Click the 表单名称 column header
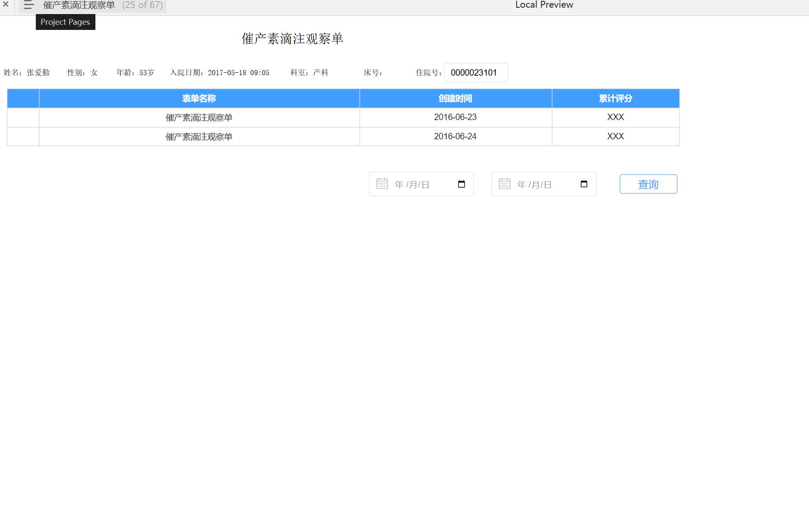This screenshot has height=532, width=809. click(x=199, y=98)
